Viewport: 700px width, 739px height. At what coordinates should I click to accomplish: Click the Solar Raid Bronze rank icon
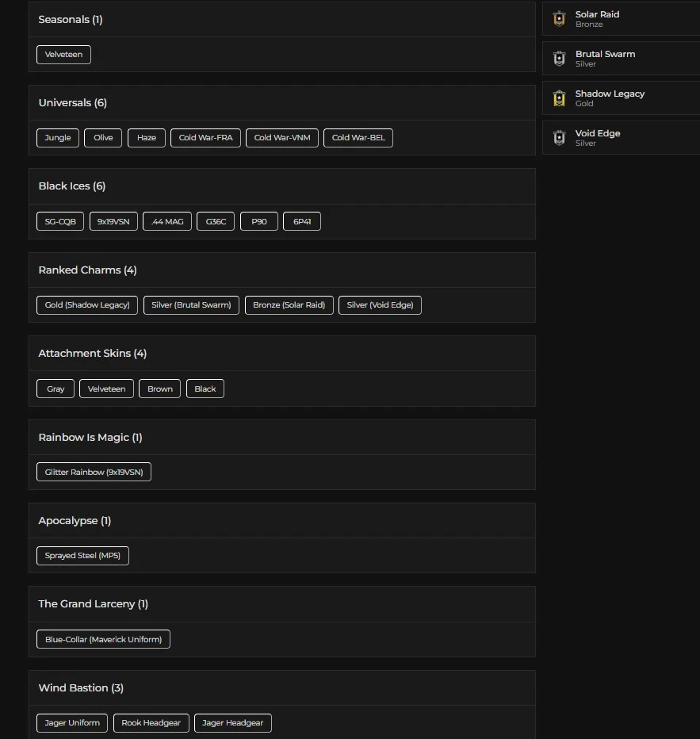click(x=559, y=19)
